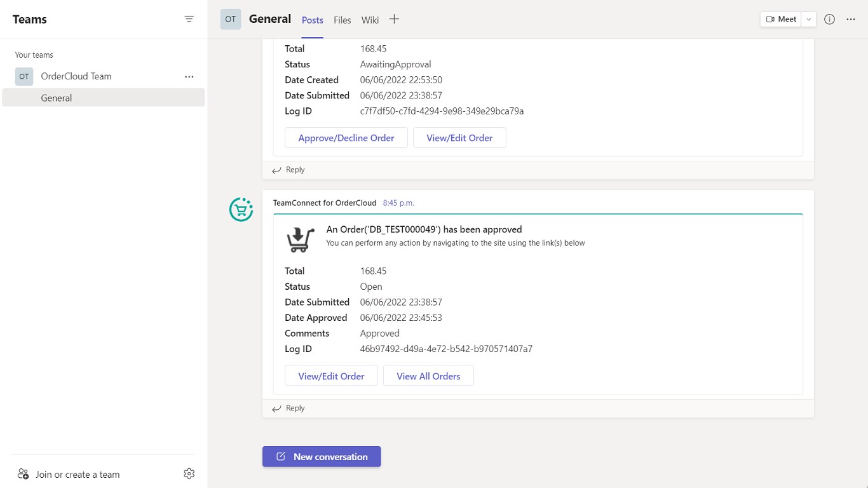Open OrderCloud Team more options menu
This screenshot has height=488, width=868.
[x=189, y=76]
